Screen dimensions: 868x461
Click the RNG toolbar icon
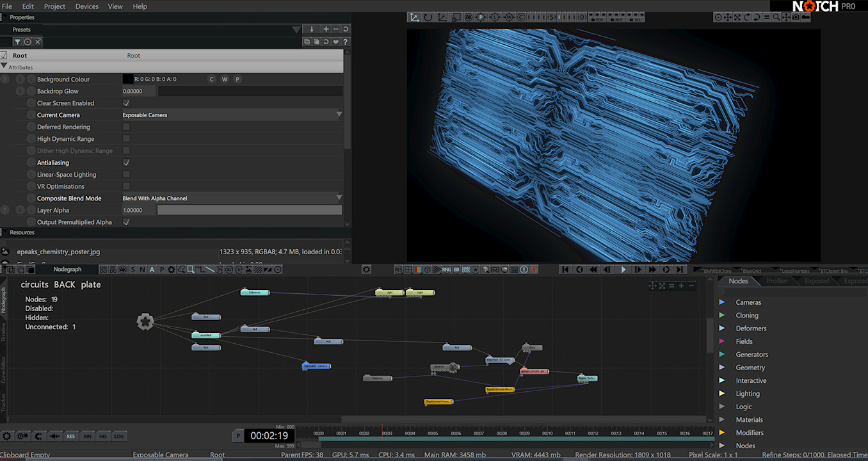(x=446, y=270)
